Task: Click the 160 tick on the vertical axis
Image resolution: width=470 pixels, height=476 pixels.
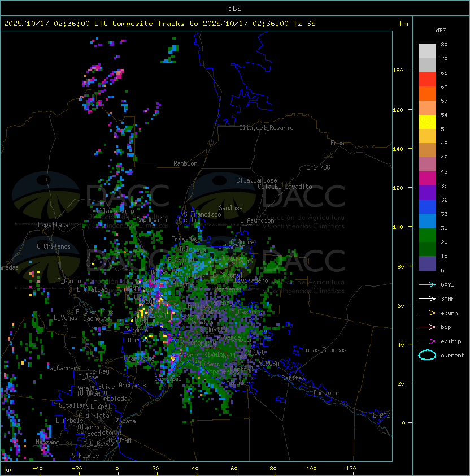Action: 398,110
